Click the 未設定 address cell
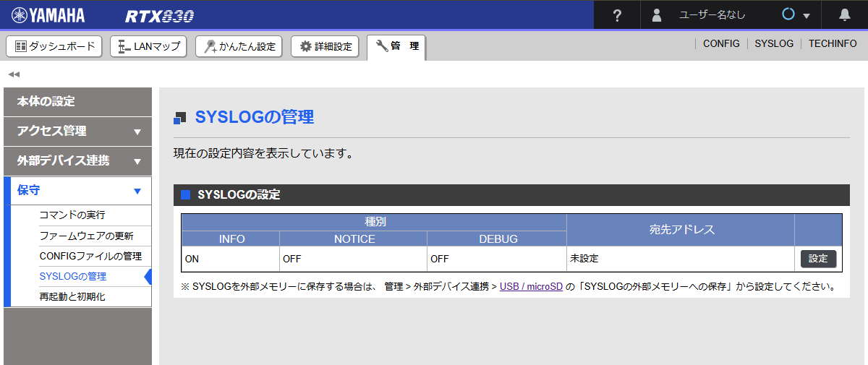 pos(681,258)
